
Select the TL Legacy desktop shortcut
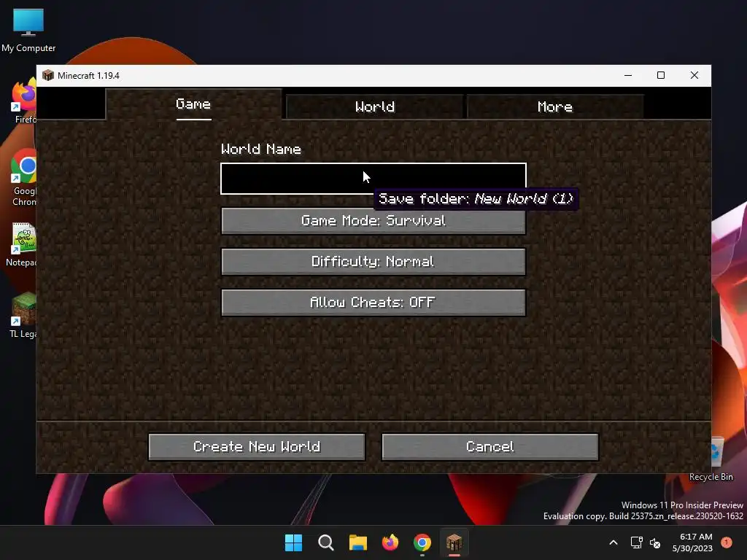[x=23, y=315]
